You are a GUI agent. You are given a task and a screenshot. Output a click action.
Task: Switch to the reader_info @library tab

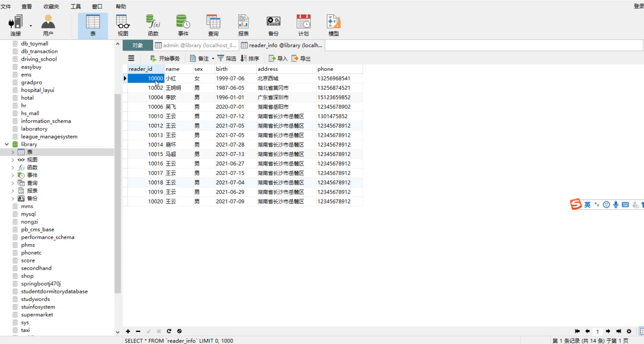(x=282, y=45)
